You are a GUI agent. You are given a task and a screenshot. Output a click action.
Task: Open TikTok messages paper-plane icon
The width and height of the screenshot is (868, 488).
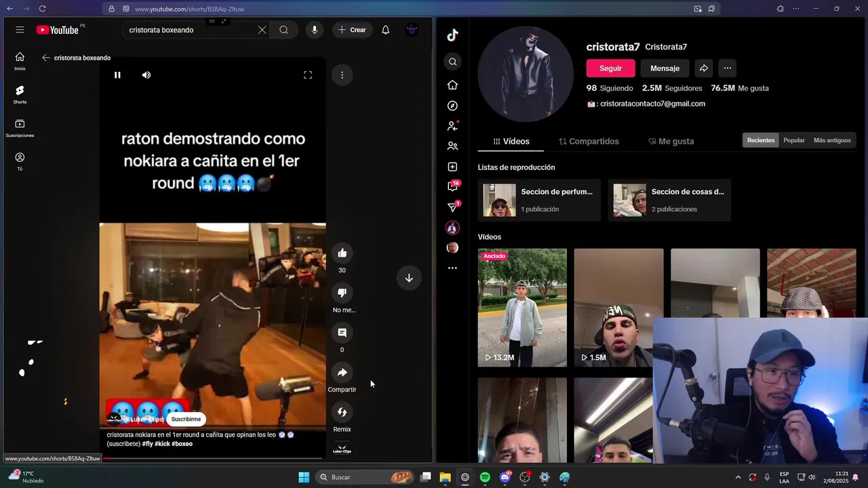[x=452, y=207]
